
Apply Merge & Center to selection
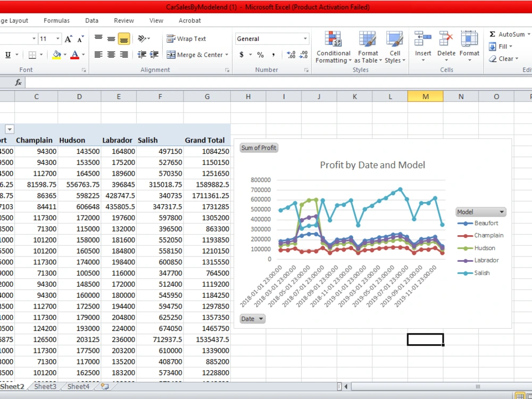click(197, 55)
